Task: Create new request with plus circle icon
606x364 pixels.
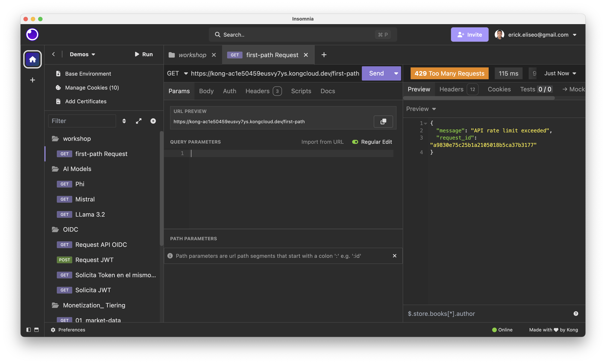Action: (153, 121)
